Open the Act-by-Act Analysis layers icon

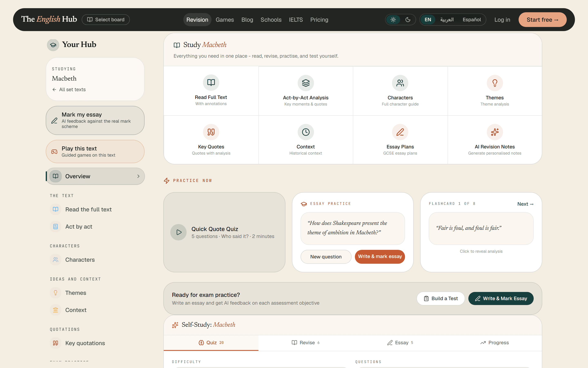tap(306, 83)
